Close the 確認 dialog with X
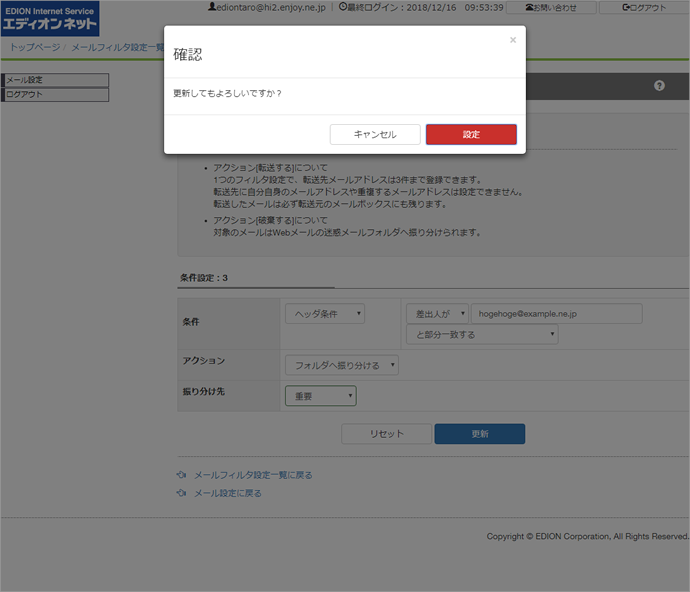690x592 pixels. point(513,40)
